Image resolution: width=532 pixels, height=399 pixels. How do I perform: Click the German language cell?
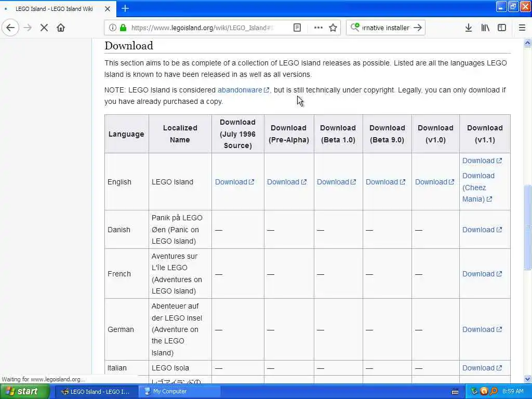tap(127, 329)
